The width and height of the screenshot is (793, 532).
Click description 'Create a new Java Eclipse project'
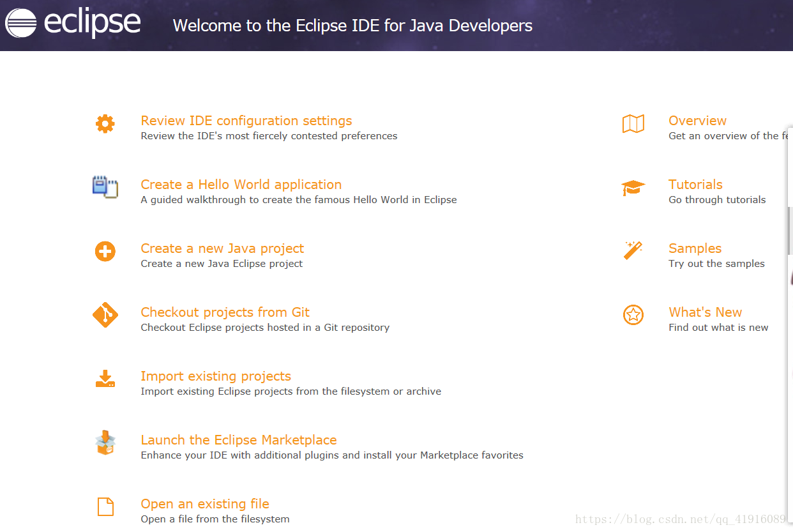(x=222, y=264)
